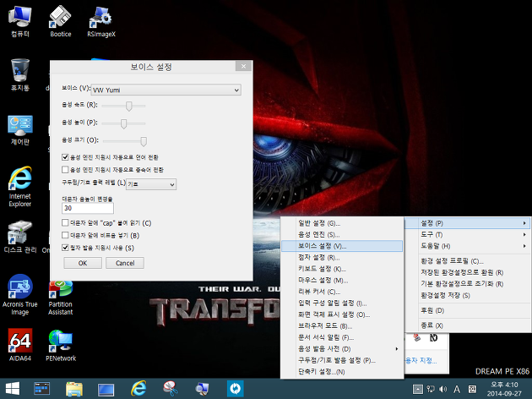Click the Korean IME tray icon
This screenshot has width=532, height=399.
[x=472, y=389]
